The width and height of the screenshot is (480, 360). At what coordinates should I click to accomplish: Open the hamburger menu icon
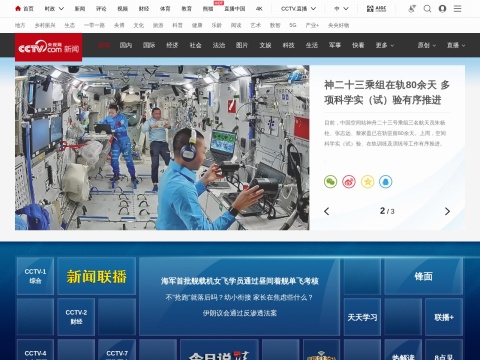click(457, 9)
